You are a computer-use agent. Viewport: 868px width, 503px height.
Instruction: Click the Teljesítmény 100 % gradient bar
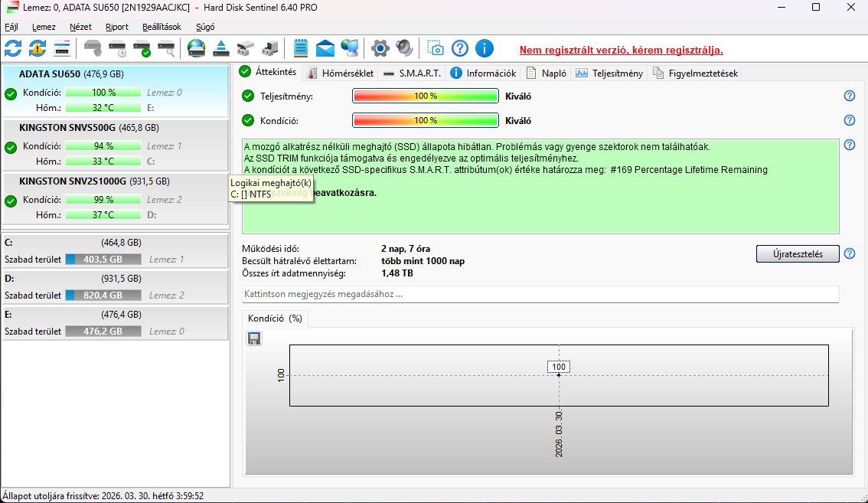coord(425,96)
